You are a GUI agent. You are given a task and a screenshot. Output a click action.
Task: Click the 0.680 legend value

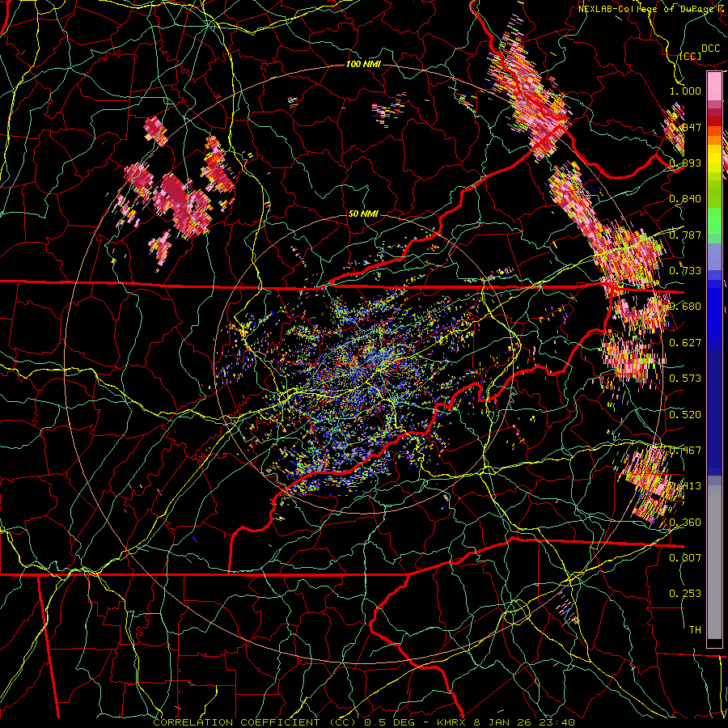click(685, 307)
